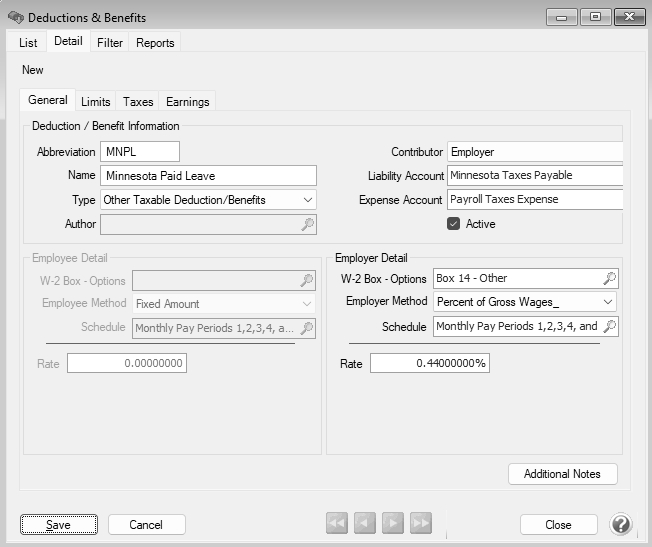Open the Taxes tab
652x547 pixels.
tap(138, 101)
